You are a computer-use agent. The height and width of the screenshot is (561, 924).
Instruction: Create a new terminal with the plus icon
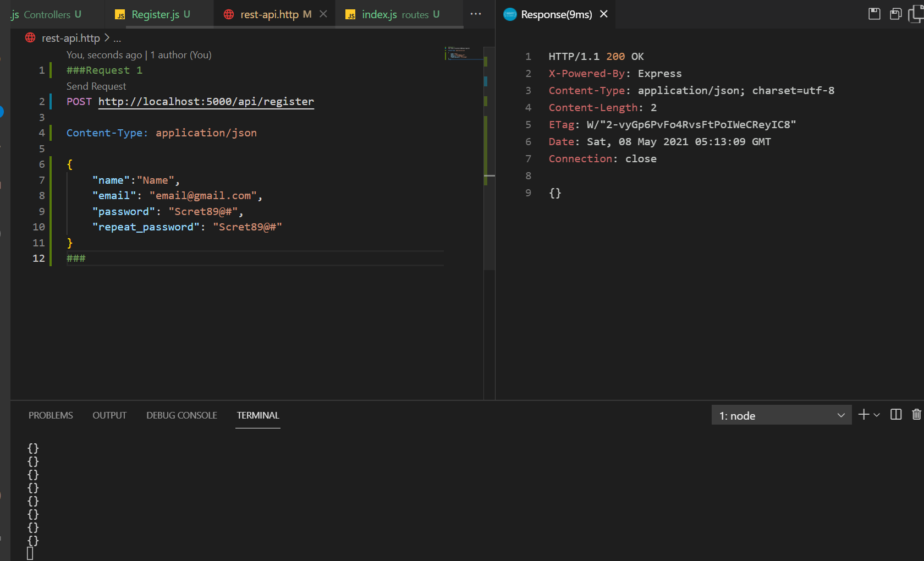coord(864,415)
